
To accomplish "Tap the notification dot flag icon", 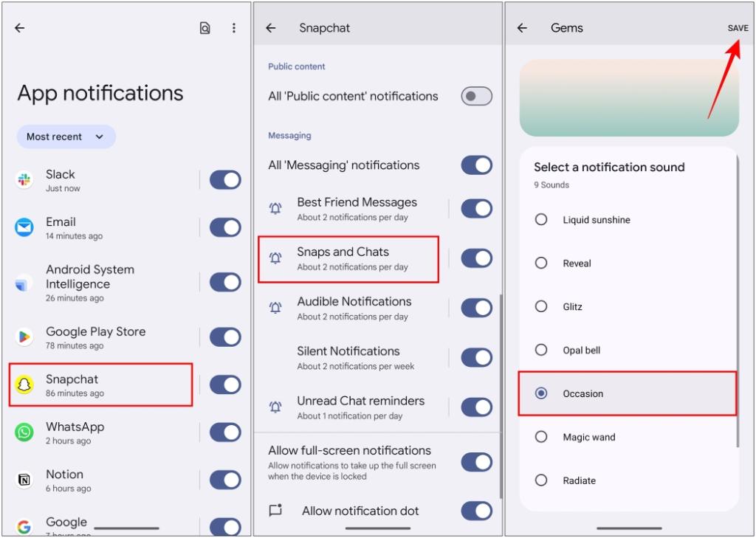I will (x=276, y=511).
